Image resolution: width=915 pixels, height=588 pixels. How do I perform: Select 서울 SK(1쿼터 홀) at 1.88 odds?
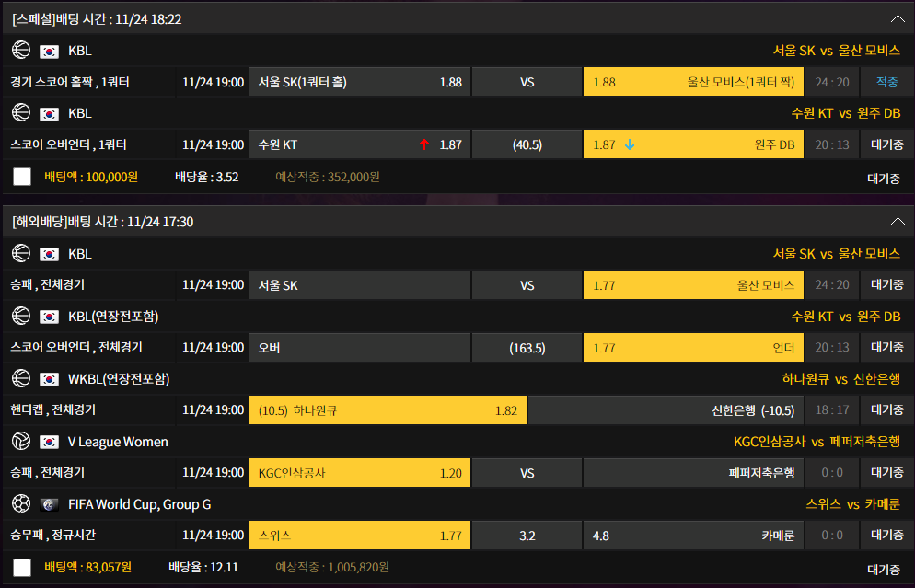pos(359,82)
